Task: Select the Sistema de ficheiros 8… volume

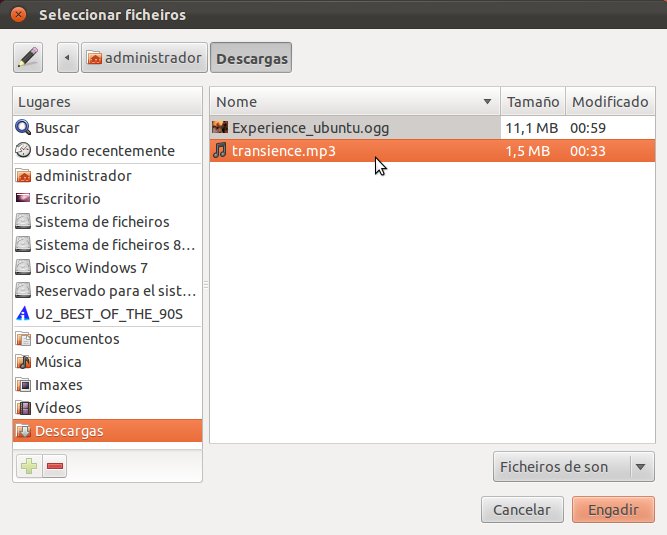Action: (x=108, y=245)
